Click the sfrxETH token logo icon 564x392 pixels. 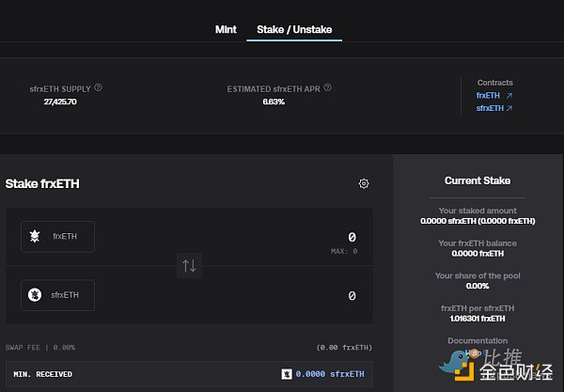(x=35, y=295)
